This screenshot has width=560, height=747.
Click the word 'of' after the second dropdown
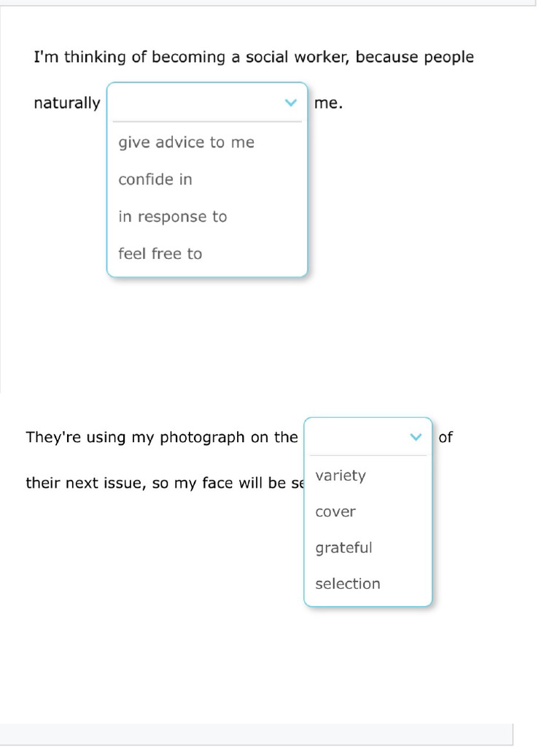click(446, 437)
